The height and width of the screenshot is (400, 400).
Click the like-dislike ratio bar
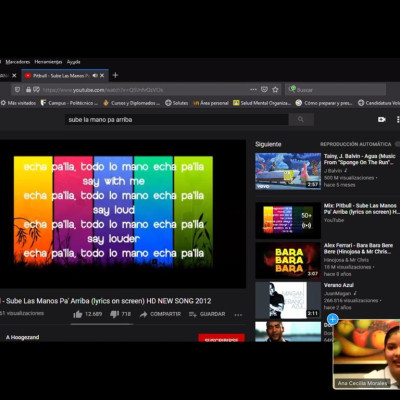pos(102,324)
